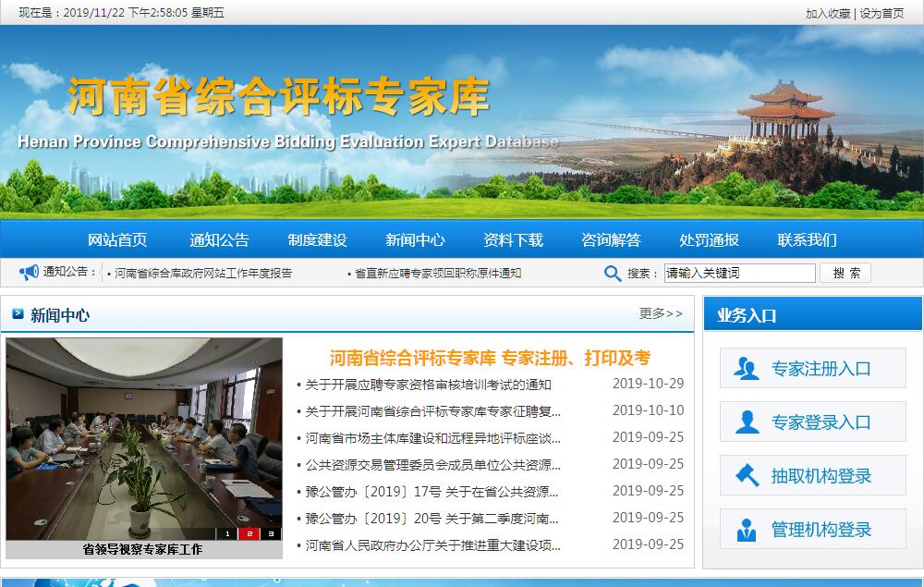Click the blue square icon beside 新闻中心
The height and width of the screenshot is (587, 924).
tap(18, 314)
